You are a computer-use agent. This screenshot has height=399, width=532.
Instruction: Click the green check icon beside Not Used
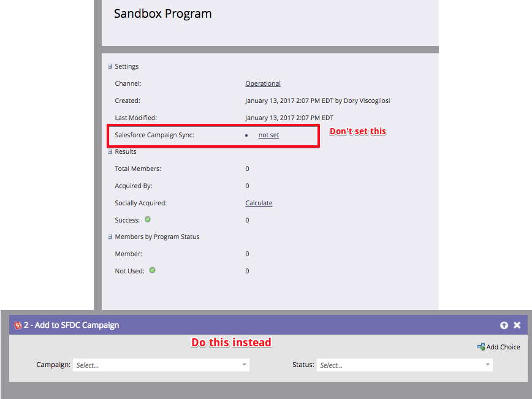tap(152, 270)
